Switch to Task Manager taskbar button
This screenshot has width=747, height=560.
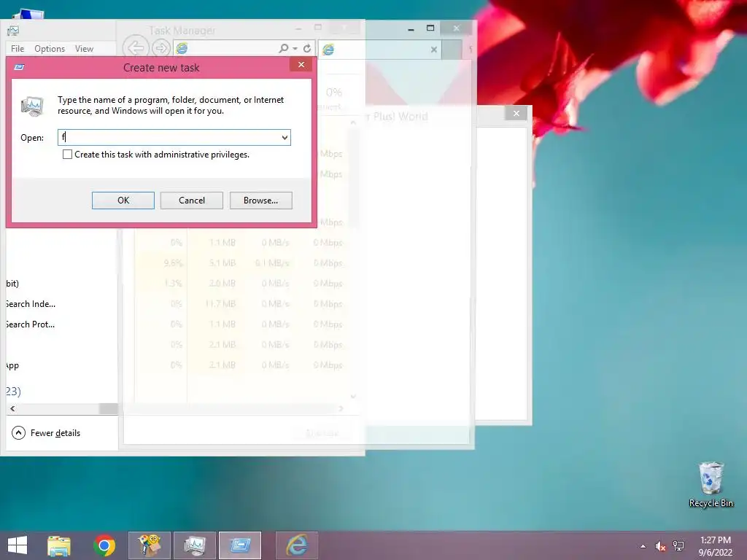pyautogui.click(x=194, y=545)
